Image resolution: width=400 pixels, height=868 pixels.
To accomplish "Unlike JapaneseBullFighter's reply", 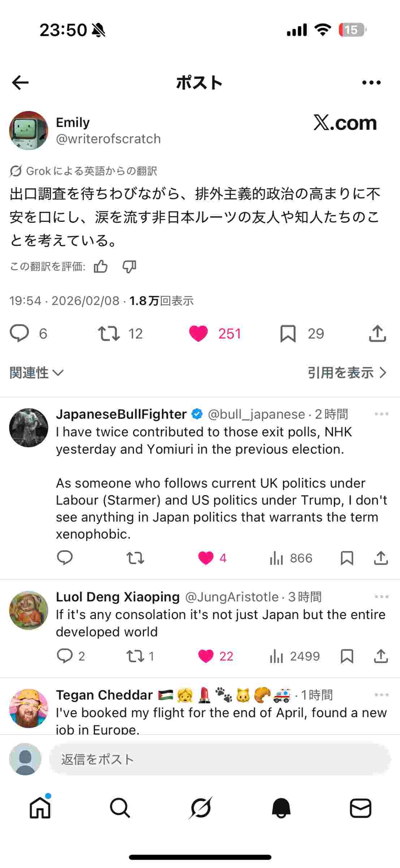I will click(206, 558).
